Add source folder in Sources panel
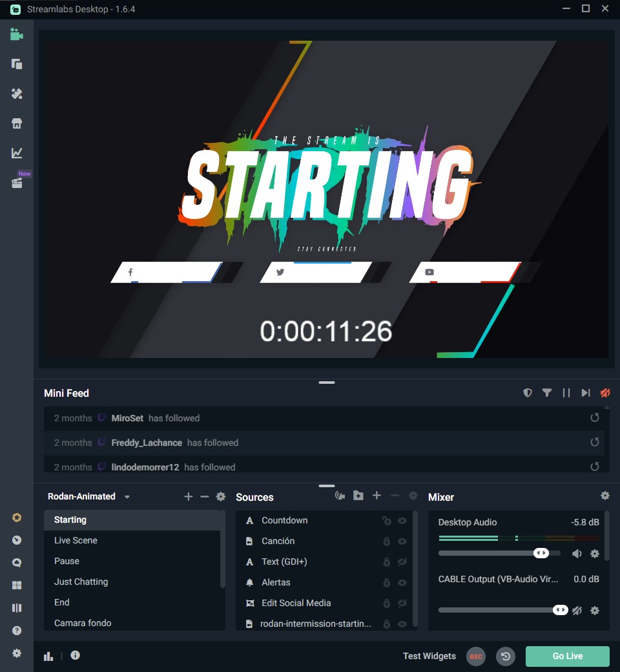The height and width of the screenshot is (672, 620). tap(358, 496)
